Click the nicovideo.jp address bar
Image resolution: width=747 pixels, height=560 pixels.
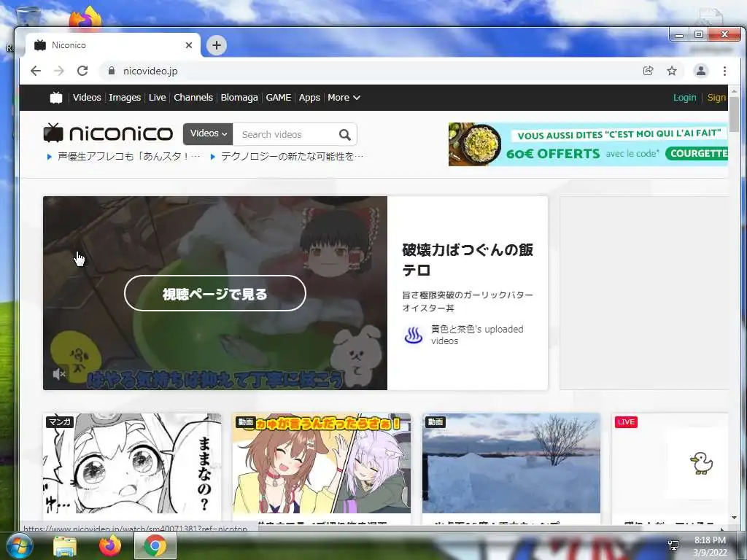(371, 71)
